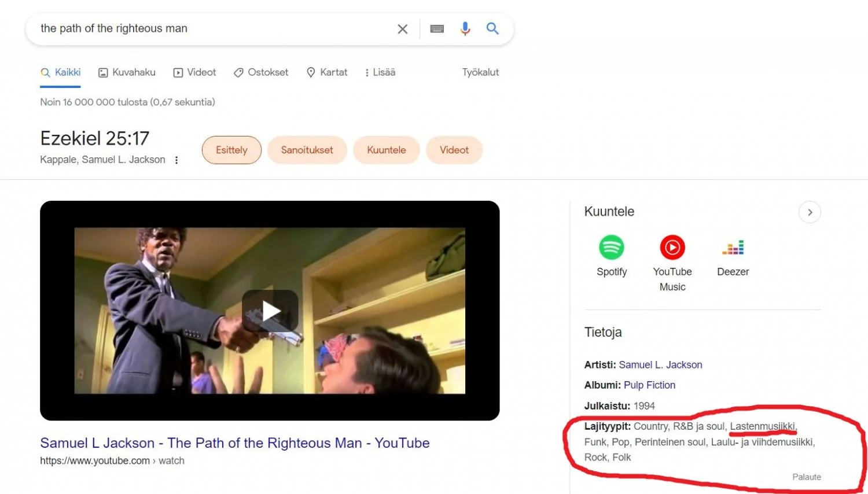Open Työkalut search tools
The width and height of the screenshot is (868, 494).
pos(480,72)
